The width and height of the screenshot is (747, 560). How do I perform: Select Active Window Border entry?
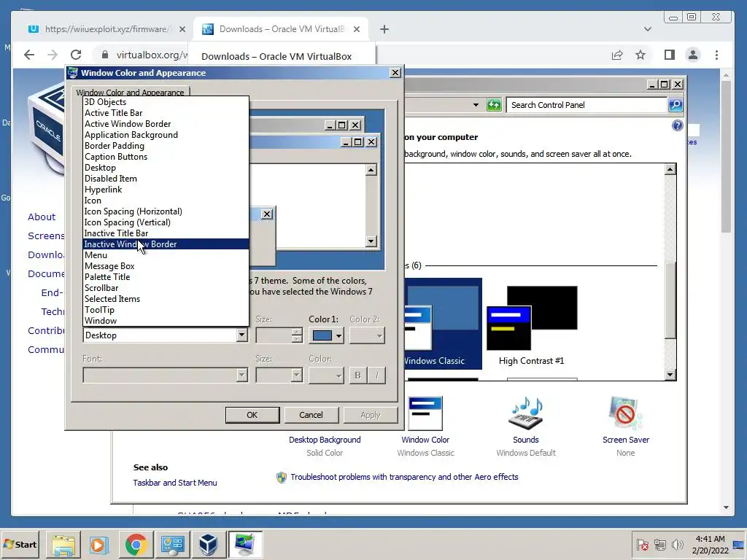tap(166, 124)
